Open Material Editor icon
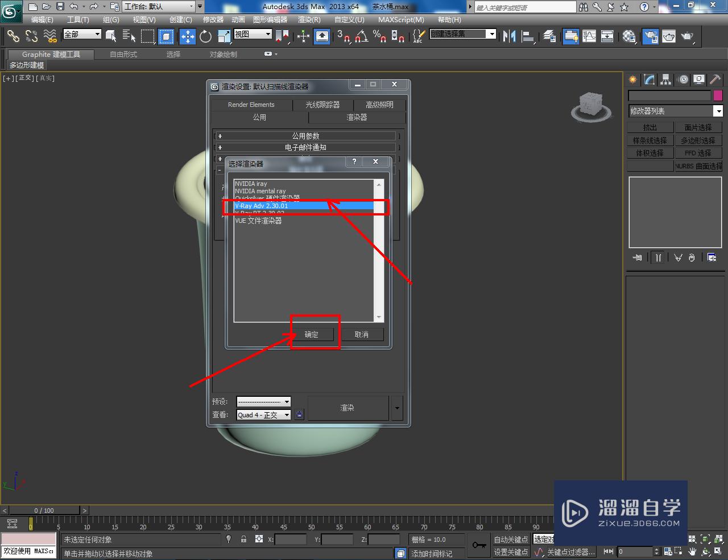 (x=629, y=36)
